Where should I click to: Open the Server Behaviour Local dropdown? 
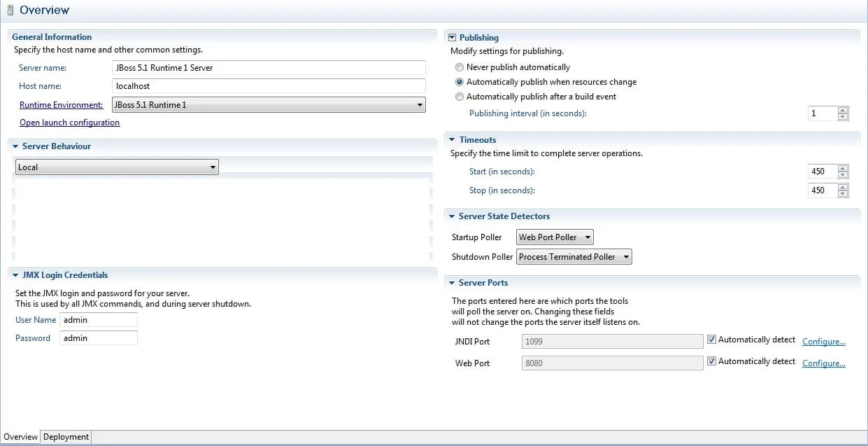click(x=117, y=167)
